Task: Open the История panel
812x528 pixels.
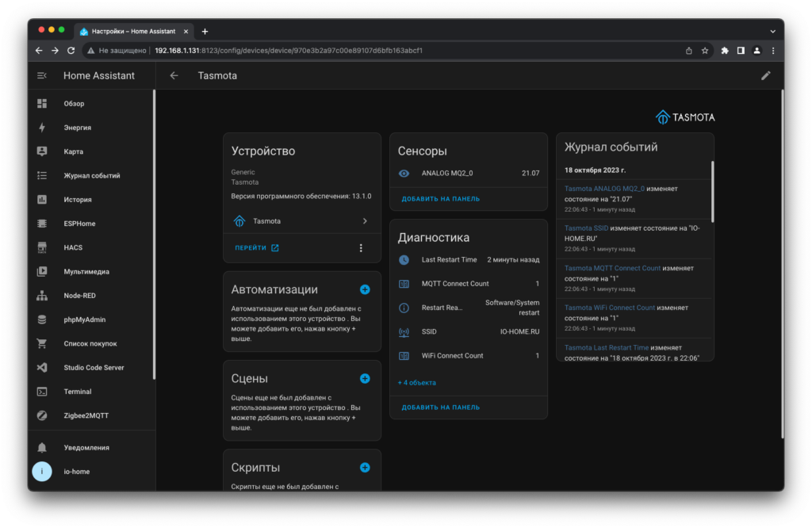Action: 91,199
